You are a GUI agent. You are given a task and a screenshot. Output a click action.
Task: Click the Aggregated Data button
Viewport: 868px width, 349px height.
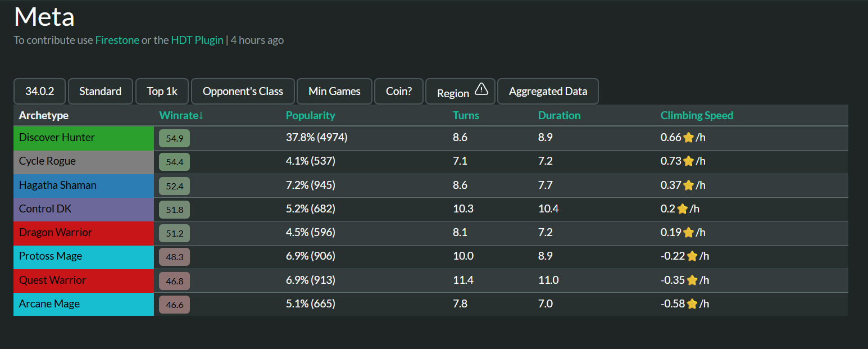point(548,91)
